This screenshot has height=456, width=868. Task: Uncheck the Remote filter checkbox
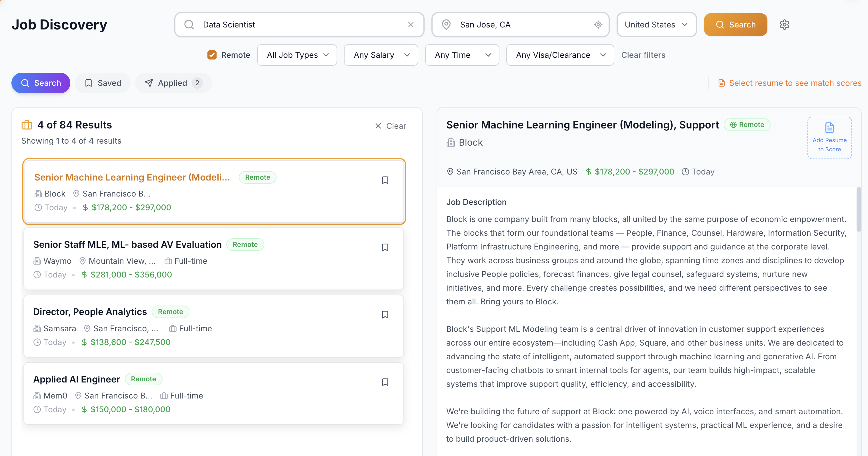click(x=212, y=55)
